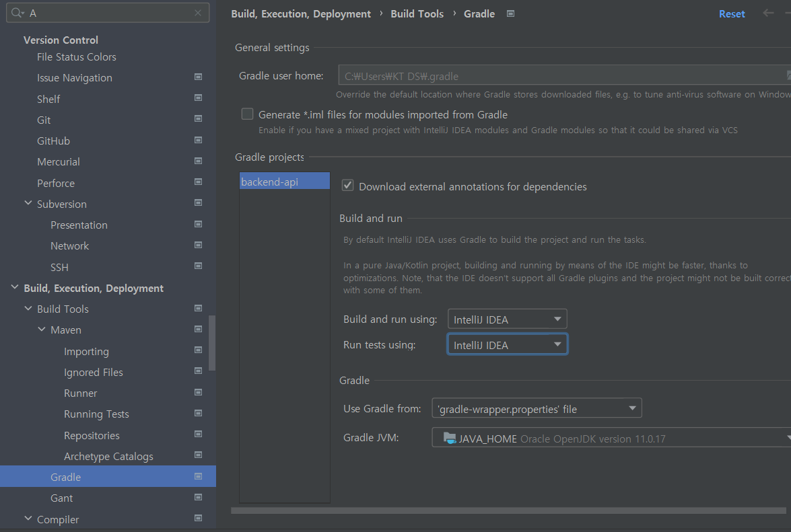Screen dimensions: 791x532
Task: Click the project-level icon beside Network
Action: 198,245
